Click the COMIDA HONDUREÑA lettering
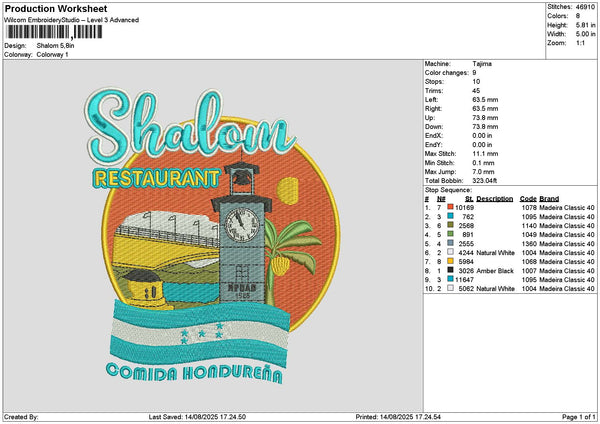Image resolution: width=600 pixels, height=424 pixels. (193, 372)
